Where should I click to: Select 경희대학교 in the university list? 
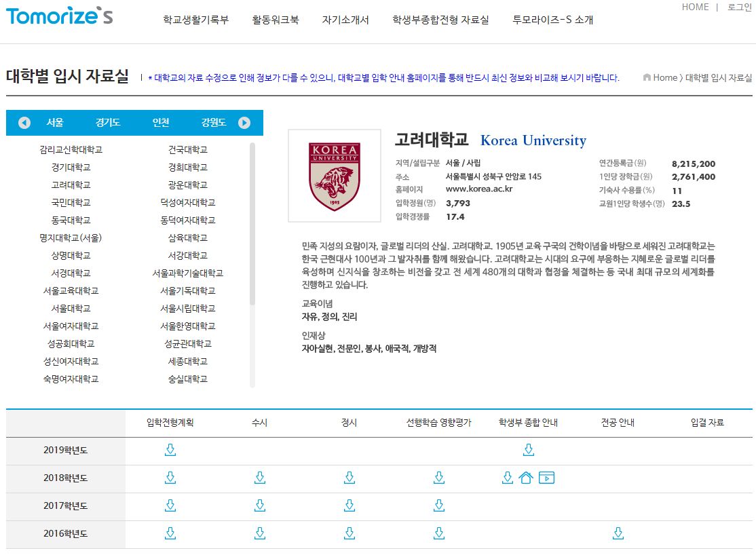pos(187,168)
